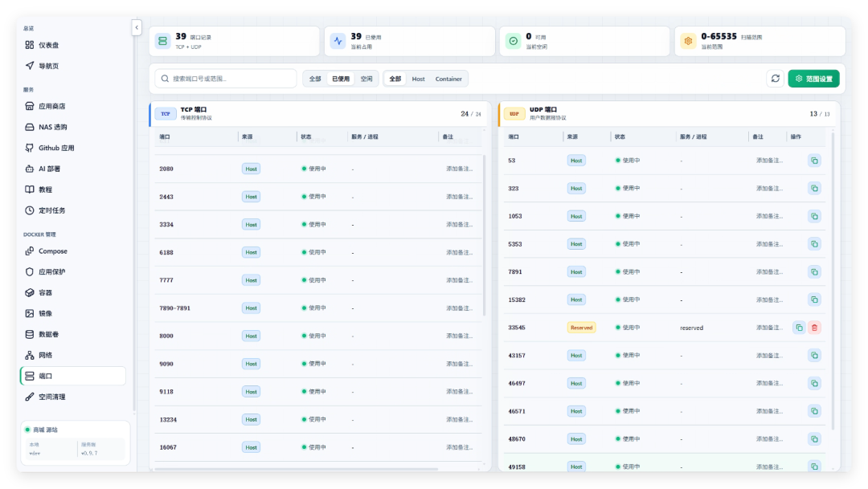868x489 pixels.
Task: Select 全部 filter beside 已使用
Action: pyautogui.click(x=315, y=79)
